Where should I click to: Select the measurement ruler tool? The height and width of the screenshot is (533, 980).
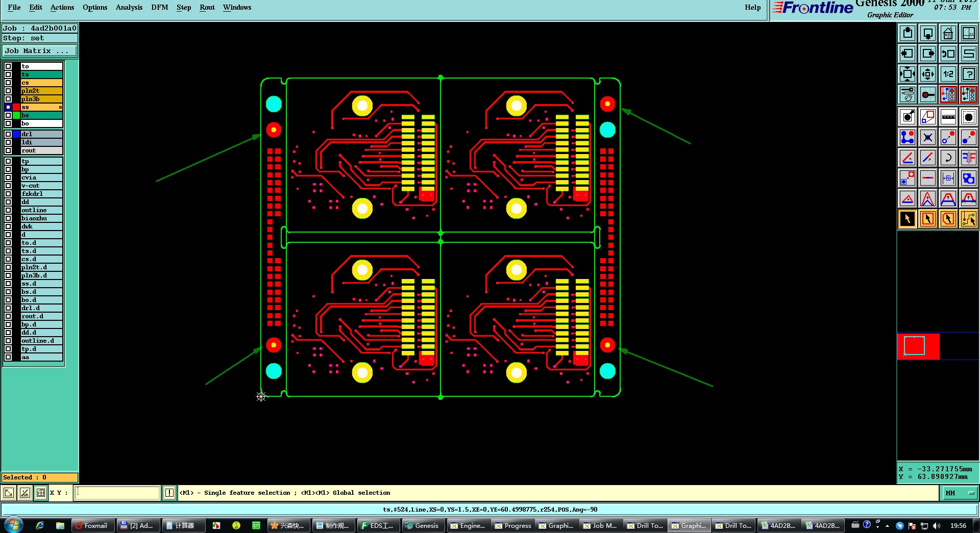948,117
